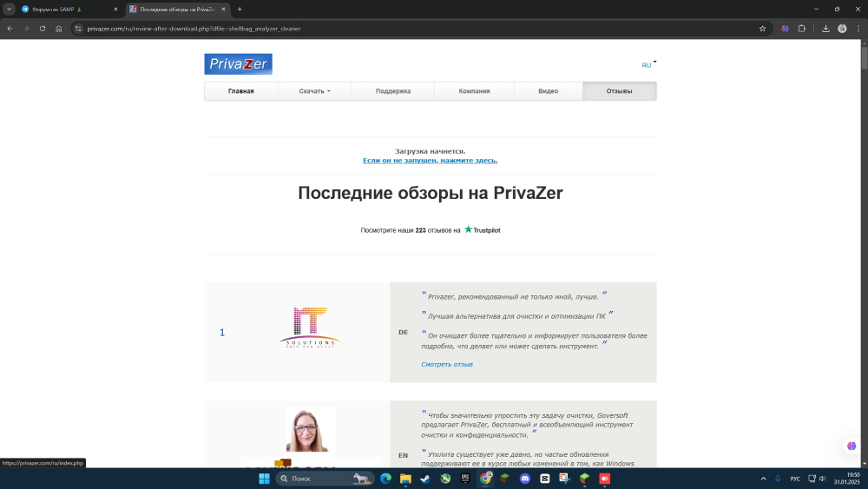Open the tab search dropdown arrow
The width and height of the screenshot is (868, 489).
pyautogui.click(x=9, y=9)
